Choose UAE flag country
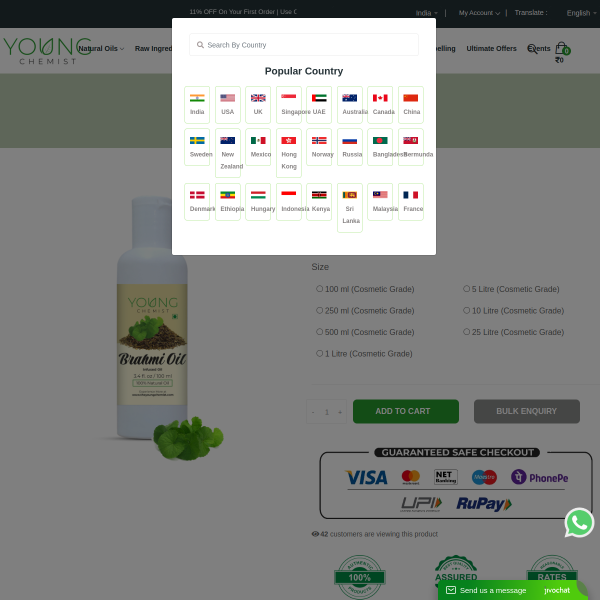Screen dimensions: 600x600 (319, 104)
